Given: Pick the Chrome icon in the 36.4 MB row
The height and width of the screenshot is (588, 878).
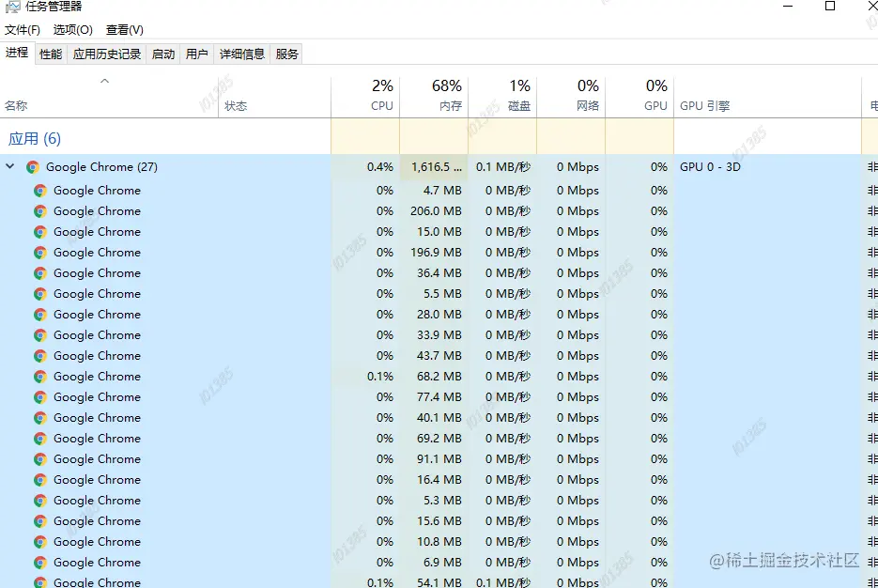Looking at the screenshot, I should coord(39,273).
